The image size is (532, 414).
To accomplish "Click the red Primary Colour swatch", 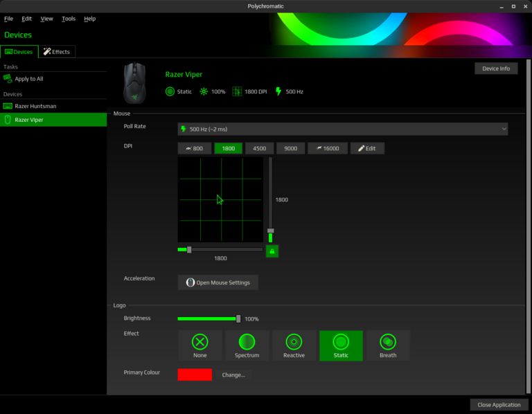I will point(195,375).
